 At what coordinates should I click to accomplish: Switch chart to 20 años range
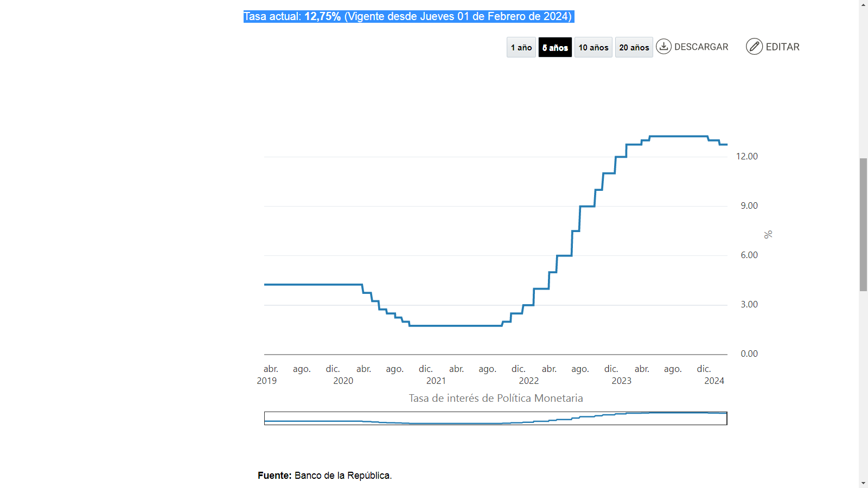pyautogui.click(x=634, y=47)
